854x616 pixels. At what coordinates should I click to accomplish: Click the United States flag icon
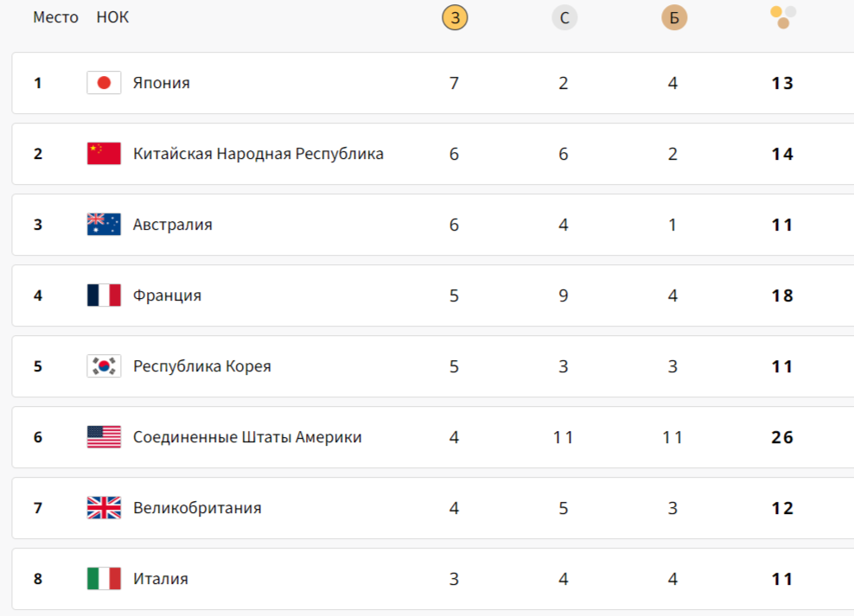(104, 437)
